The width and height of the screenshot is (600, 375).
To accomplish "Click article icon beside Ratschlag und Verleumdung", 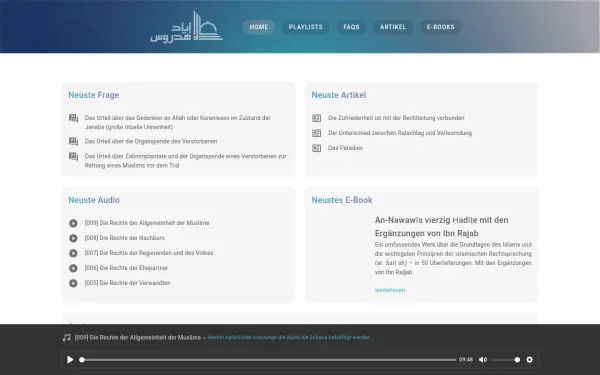I will pyautogui.click(x=316, y=133).
